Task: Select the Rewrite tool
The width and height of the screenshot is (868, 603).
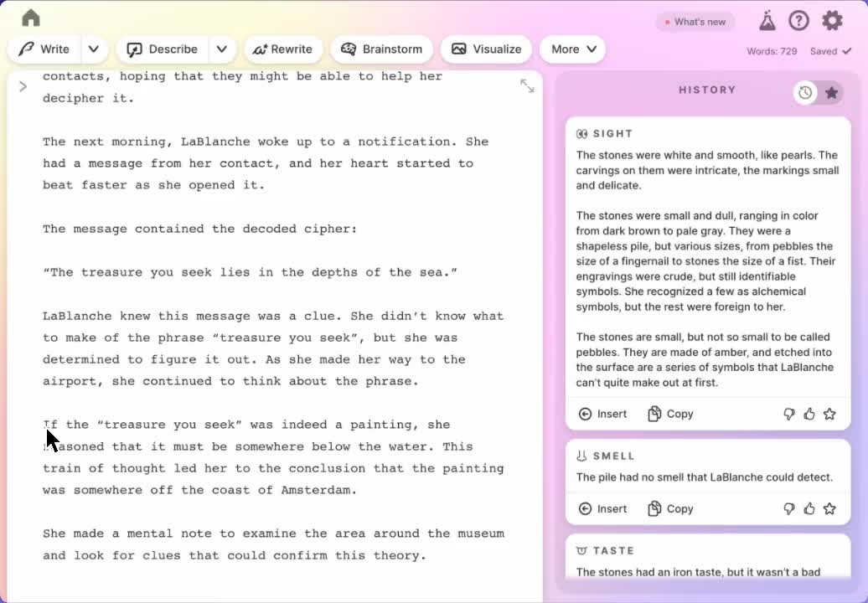Action: tap(282, 49)
